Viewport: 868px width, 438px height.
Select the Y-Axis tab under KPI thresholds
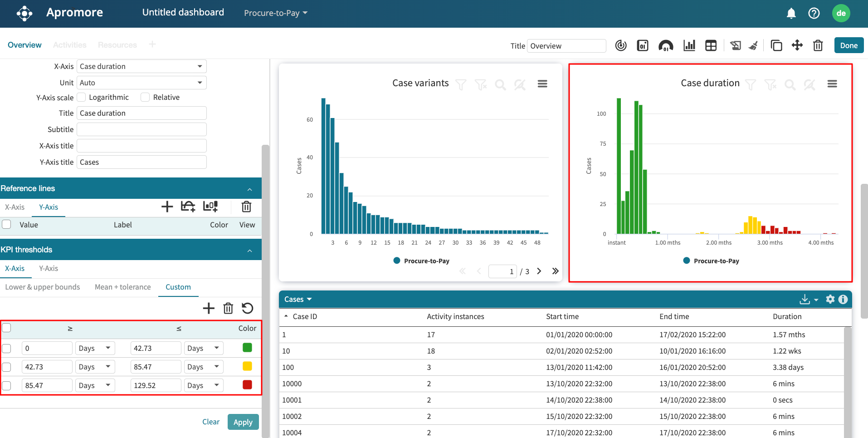[49, 268]
